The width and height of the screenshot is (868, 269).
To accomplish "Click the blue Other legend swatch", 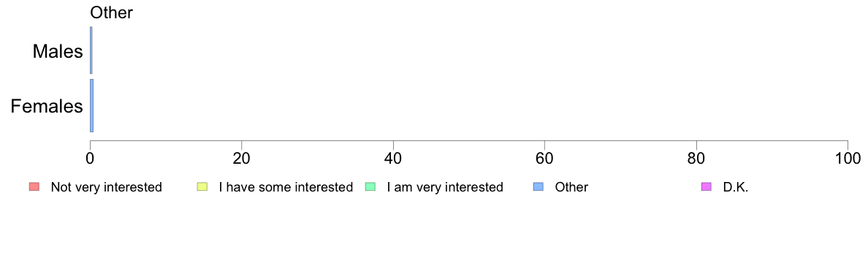I will (x=538, y=187).
